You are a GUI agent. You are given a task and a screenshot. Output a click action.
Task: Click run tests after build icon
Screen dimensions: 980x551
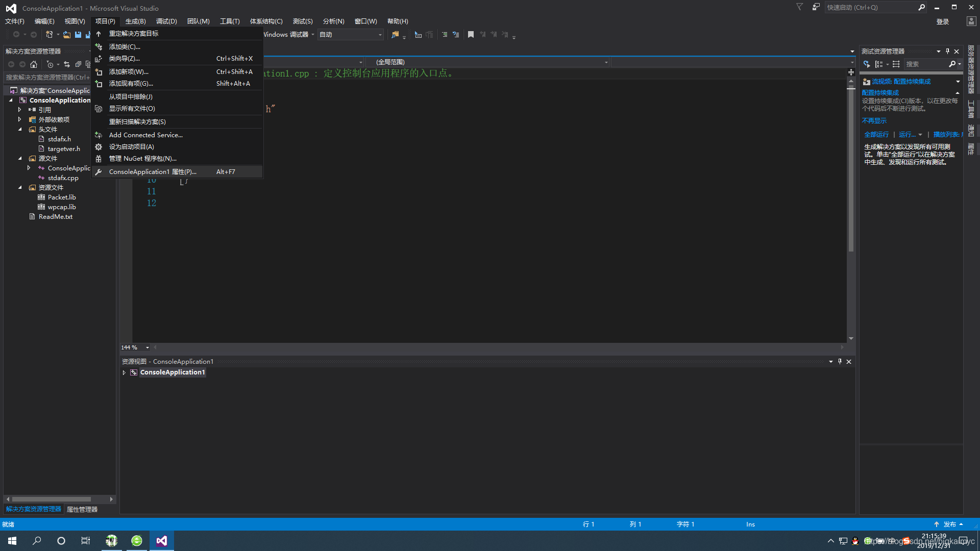click(x=867, y=64)
